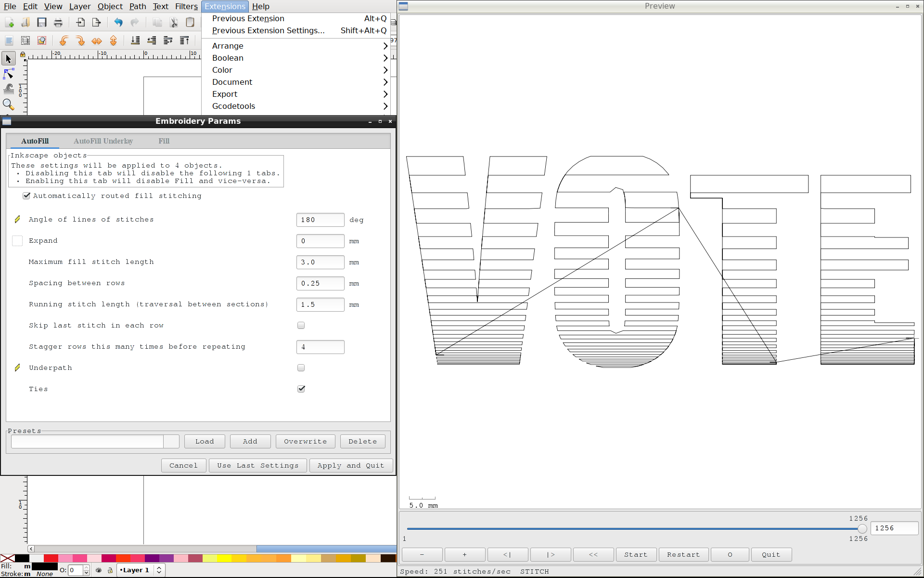Click the stitch number box showing 1256

[894, 528]
